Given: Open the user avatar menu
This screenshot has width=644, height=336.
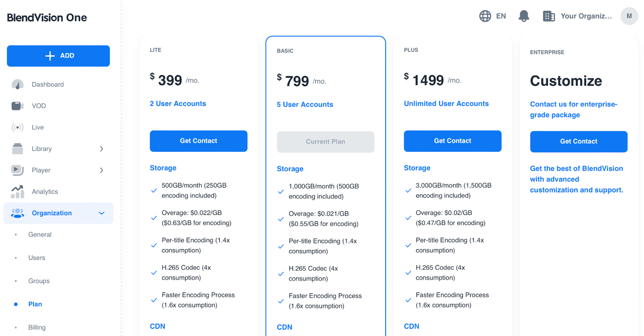Looking at the screenshot, I should (628, 16).
